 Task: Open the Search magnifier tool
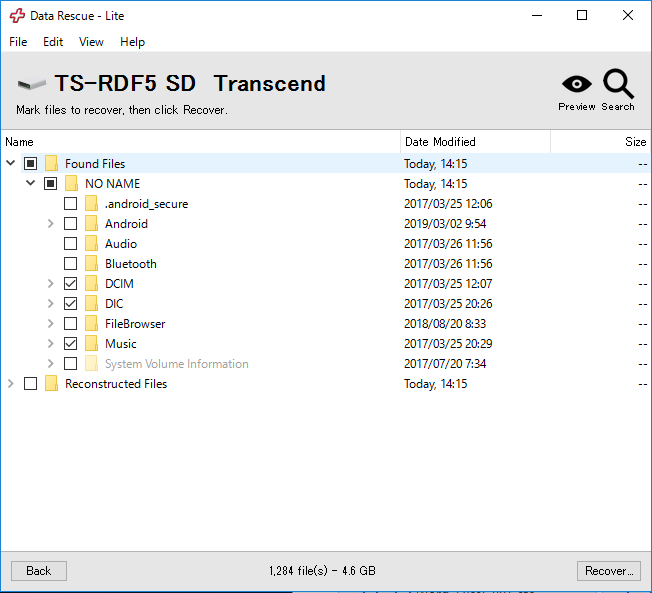[618, 84]
